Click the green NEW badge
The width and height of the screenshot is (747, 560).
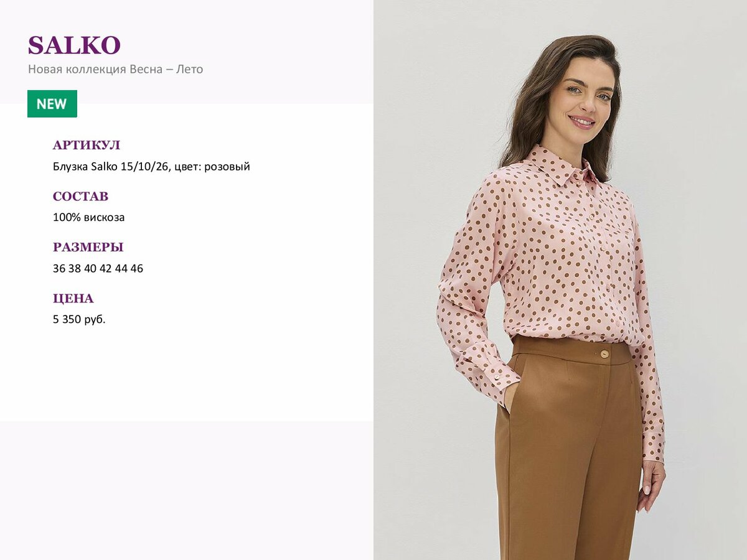tap(52, 104)
